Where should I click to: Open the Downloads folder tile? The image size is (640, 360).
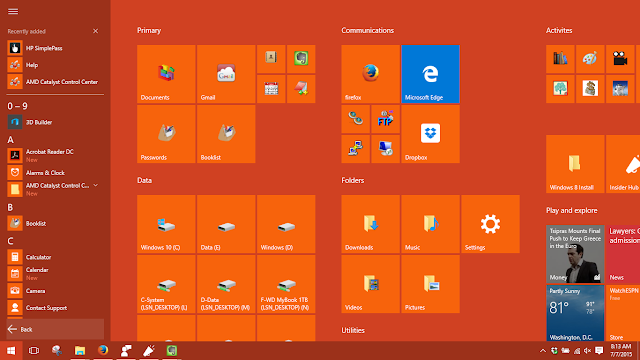(370, 224)
